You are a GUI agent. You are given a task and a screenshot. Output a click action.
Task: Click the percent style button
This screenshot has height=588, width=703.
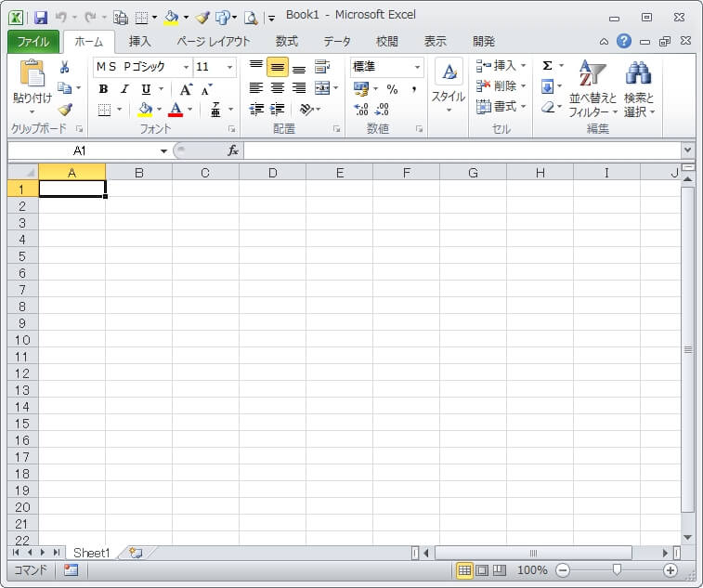[x=392, y=89]
